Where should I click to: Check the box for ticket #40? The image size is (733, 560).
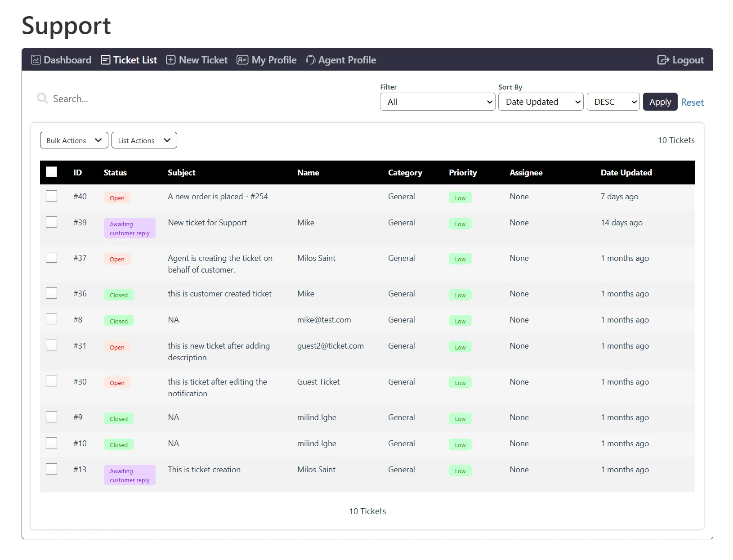point(52,196)
